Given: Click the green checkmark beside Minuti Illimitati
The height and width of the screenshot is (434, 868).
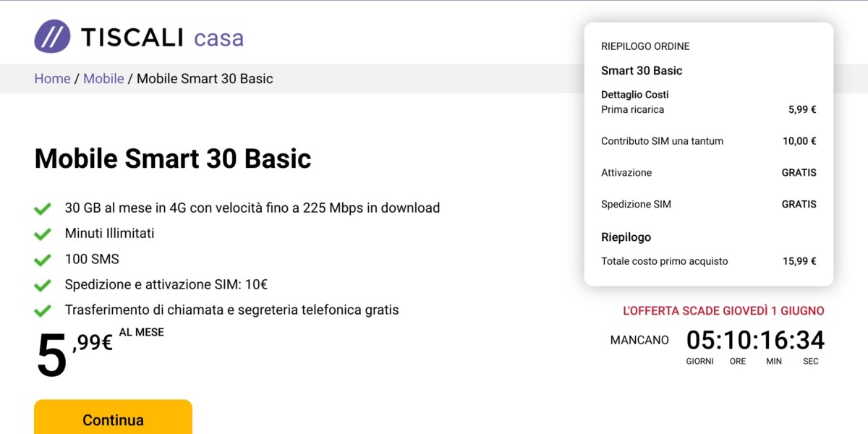Looking at the screenshot, I should coord(43,234).
